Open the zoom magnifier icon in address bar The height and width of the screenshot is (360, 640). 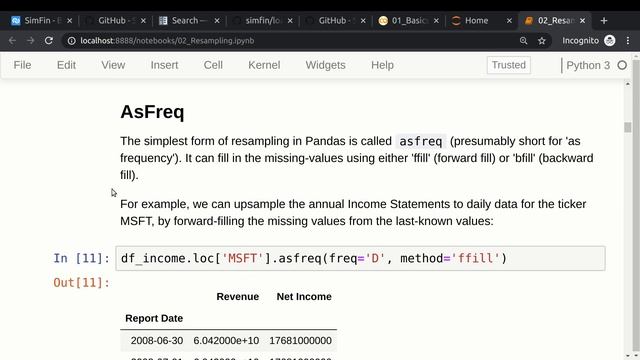pyautogui.click(x=523, y=41)
